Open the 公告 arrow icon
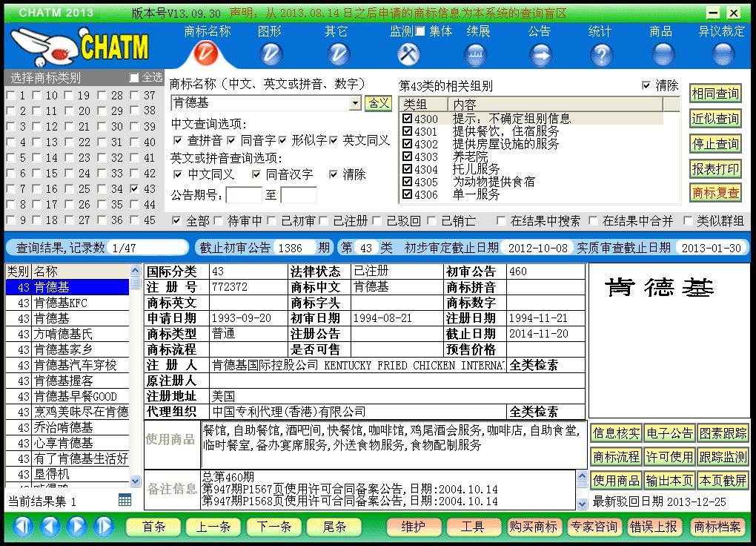Screen dimensions: 756x546 [x=540, y=55]
